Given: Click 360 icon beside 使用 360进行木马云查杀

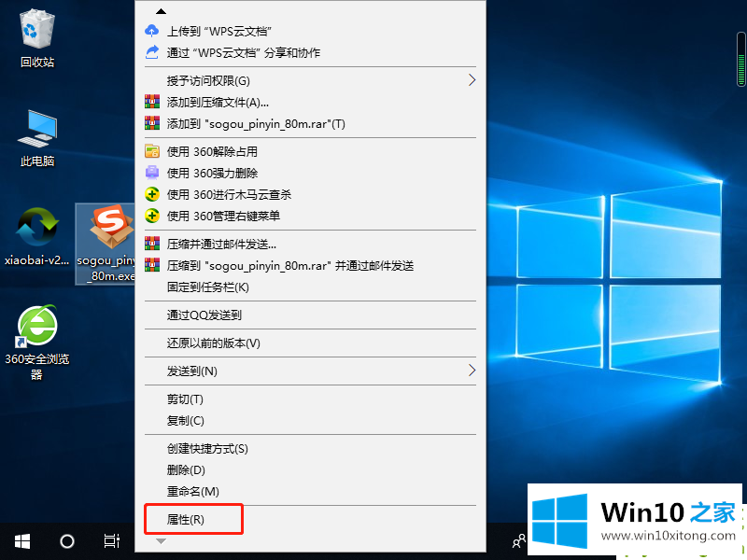Looking at the screenshot, I should [x=152, y=194].
